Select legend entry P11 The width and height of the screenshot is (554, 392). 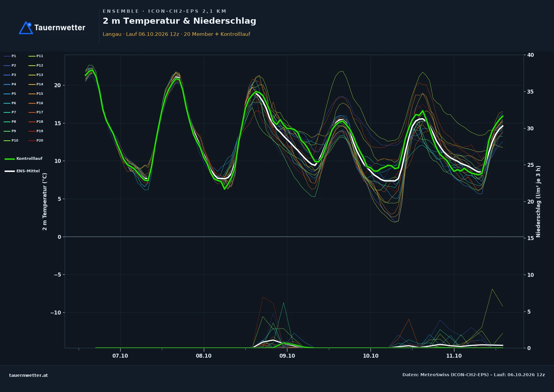36,56
